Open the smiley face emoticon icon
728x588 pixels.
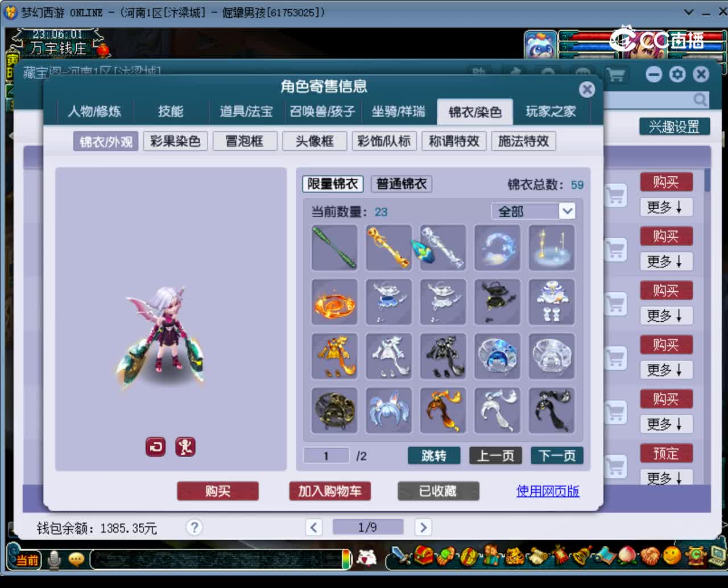pyautogui.click(x=672, y=556)
